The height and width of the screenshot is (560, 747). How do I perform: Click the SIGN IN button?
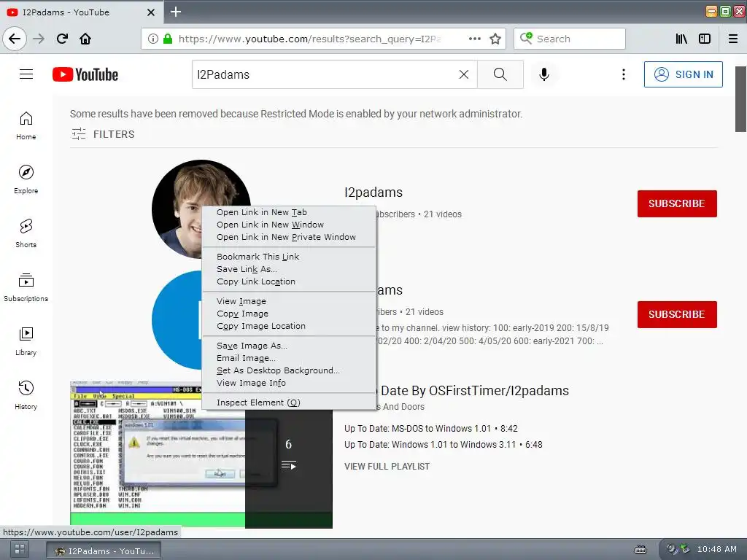[x=683, y=74]
